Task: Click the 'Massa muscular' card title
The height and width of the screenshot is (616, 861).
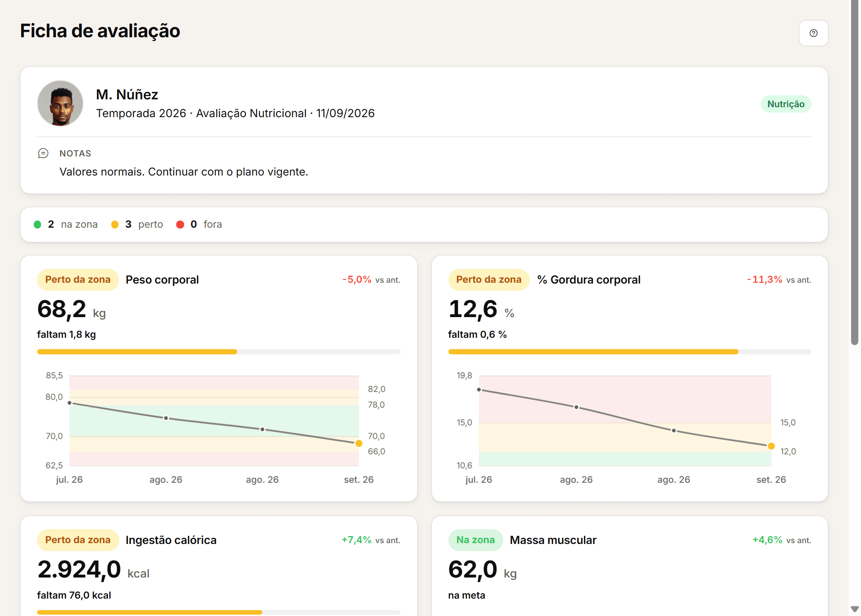Action: pos(553,540)
